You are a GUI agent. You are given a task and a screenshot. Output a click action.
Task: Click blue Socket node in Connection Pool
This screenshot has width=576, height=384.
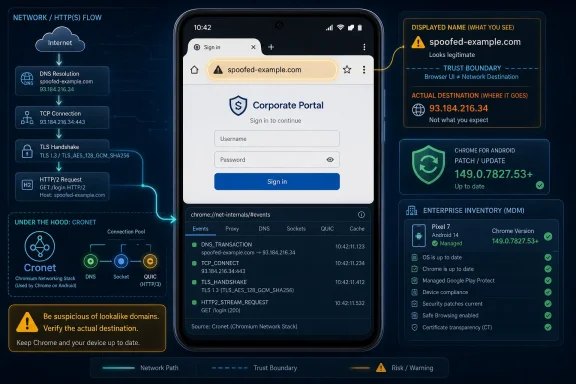[x=121, y=261]
